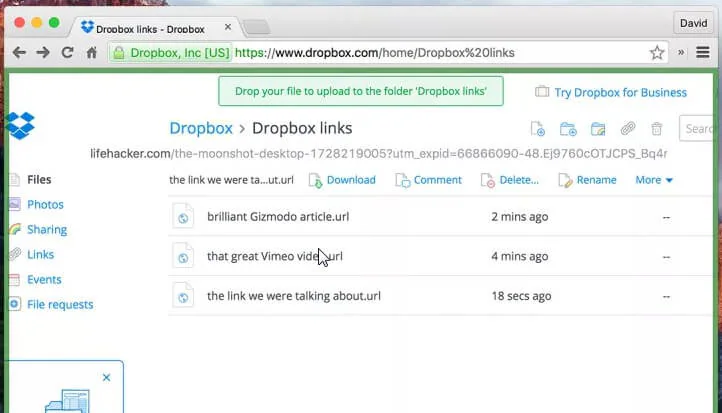Open File requests in sidebar
722x413 pixels.
(x=60, y=304)
